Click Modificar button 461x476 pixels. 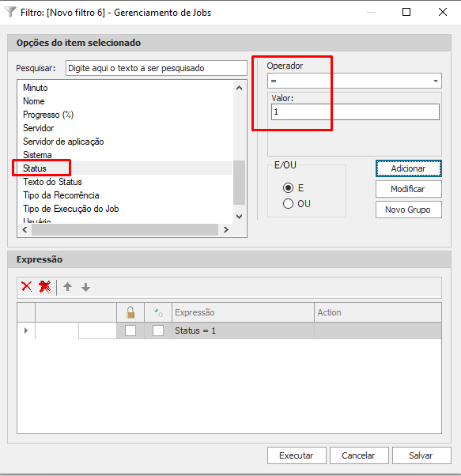[409, 189]
